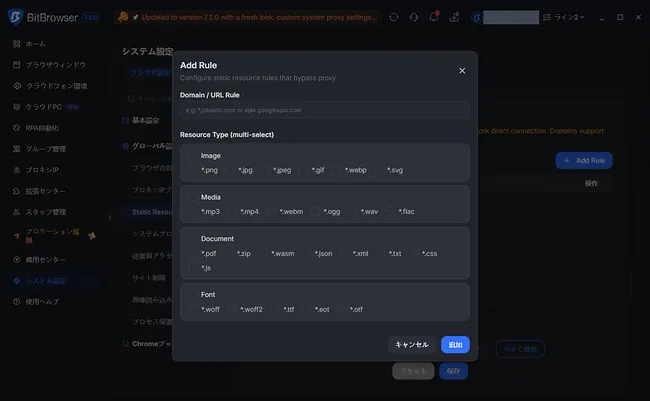Viewport: 650px width, 401px height.
Task: Select the *.gif extension checkbox
Action: coord(303,170)
